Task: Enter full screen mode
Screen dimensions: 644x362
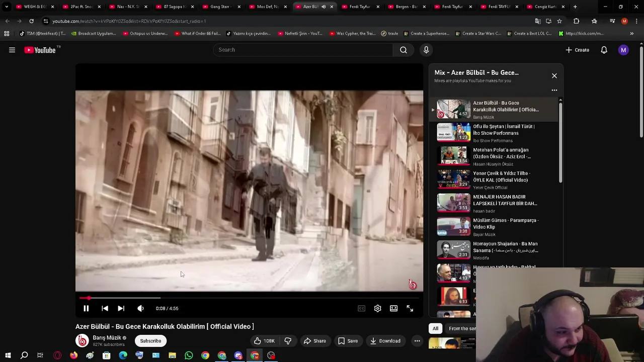Action: (410, 308)
